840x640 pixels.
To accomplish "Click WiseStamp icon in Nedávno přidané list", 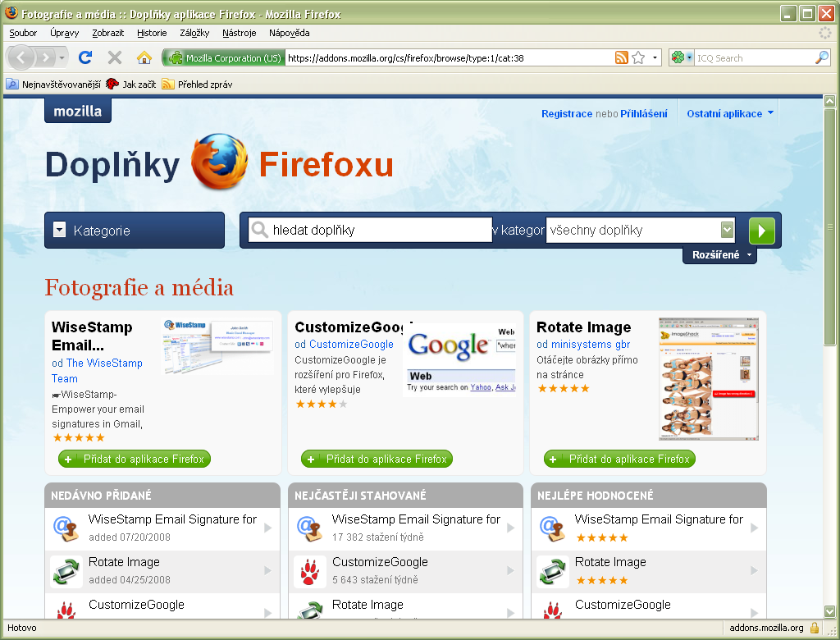I will tap(66, 528).
